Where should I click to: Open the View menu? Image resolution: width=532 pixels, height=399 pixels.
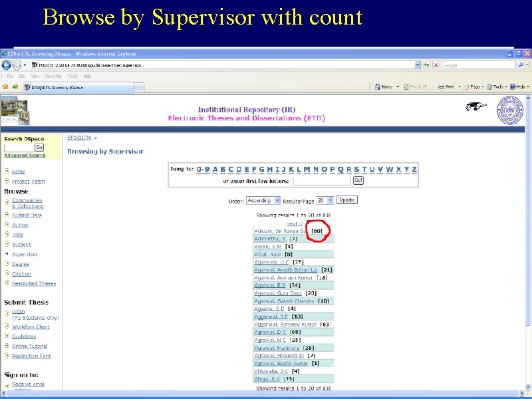(x=35, y=76)
